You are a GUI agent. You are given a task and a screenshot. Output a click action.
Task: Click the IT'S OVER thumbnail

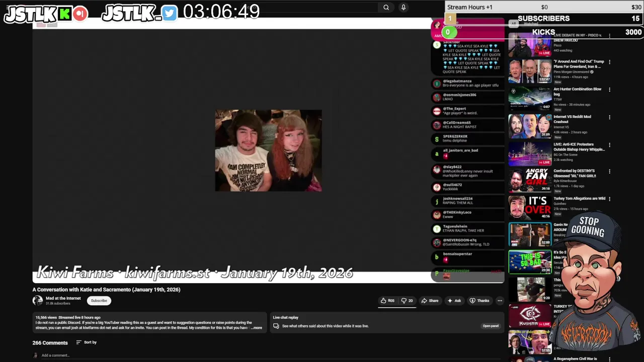(x=530, y=208)
